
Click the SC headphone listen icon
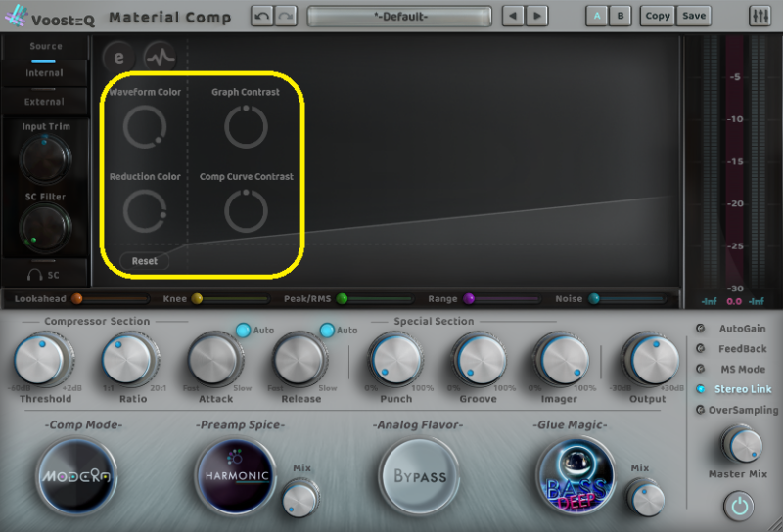(45, 276)
